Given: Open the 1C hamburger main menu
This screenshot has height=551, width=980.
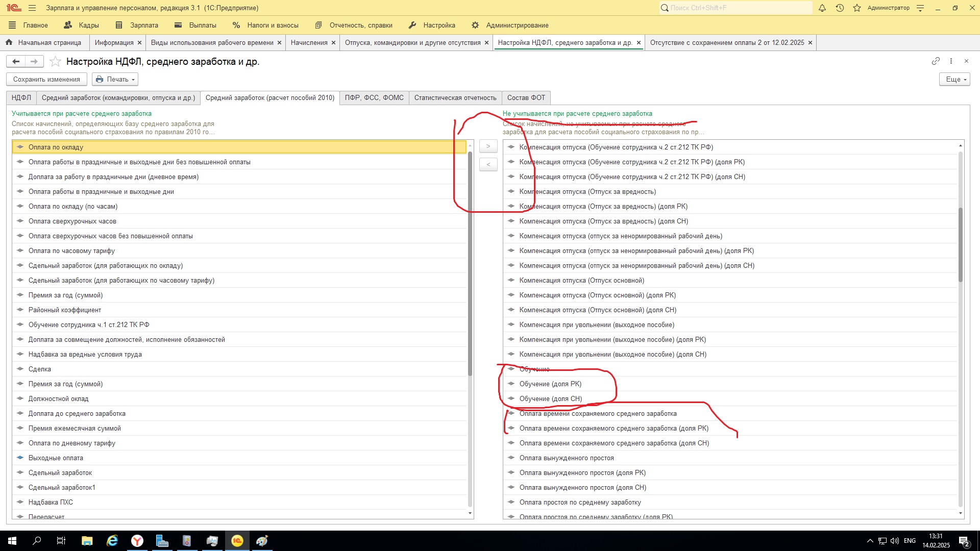Looking at the screenshot, I should (x=32, y=8).
